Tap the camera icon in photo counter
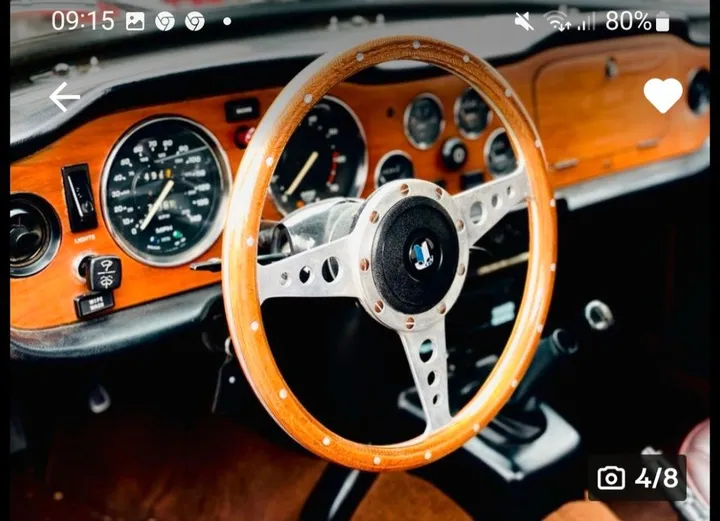 click(x=611, y=478)
